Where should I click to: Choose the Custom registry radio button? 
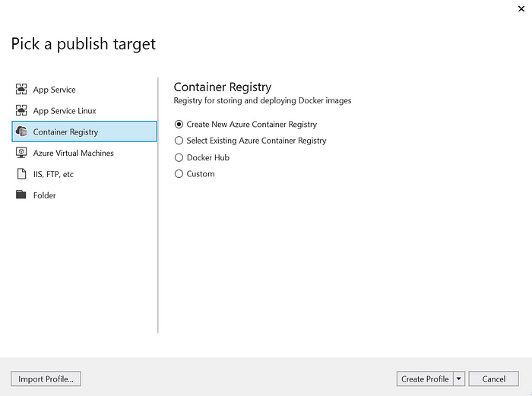pyautogui.click(x=179, y=174)
